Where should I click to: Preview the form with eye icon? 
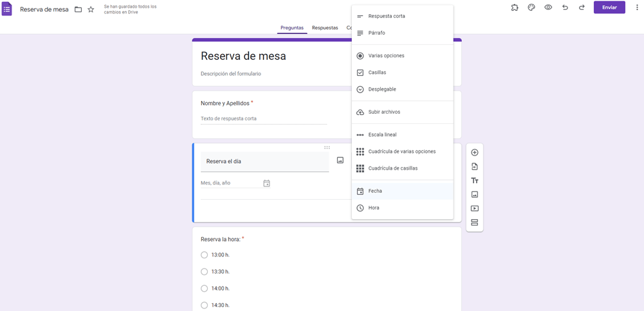(548, 8)
